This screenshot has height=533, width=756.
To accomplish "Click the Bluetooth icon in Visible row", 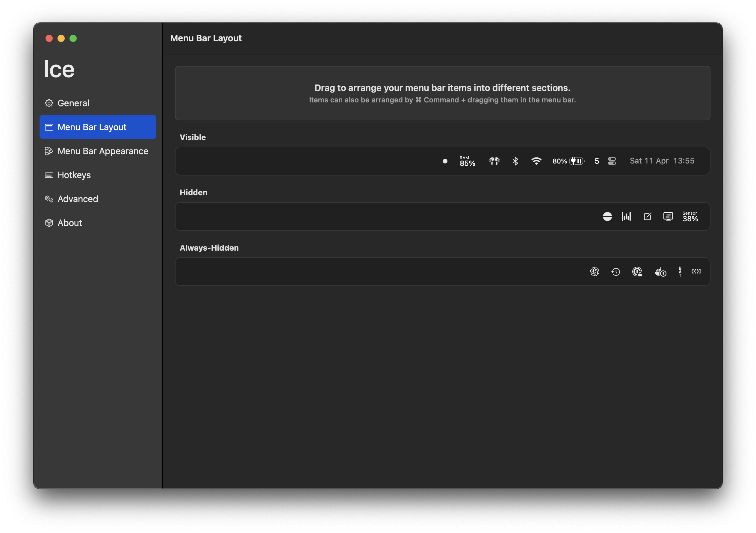I will click(x=515, y=161).
